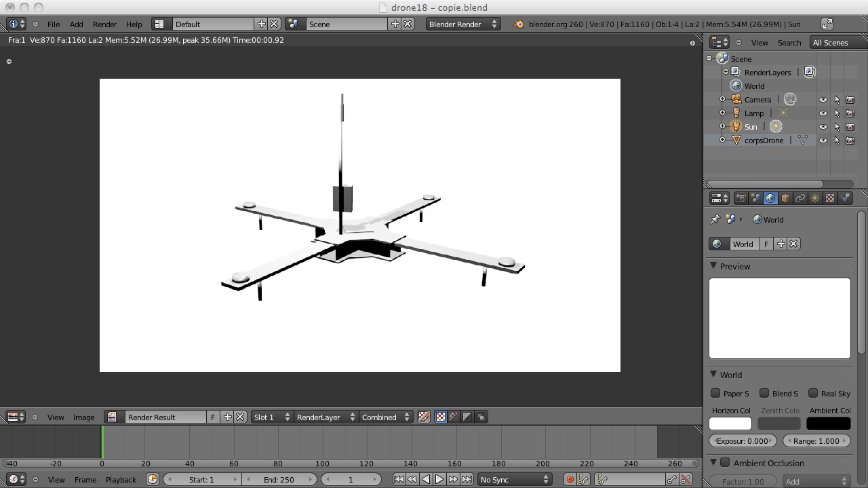The width and height of the screenshot is (868, 488).
Task: Open Object properties tab (cube icon)
Action: (x=785, y=198)
